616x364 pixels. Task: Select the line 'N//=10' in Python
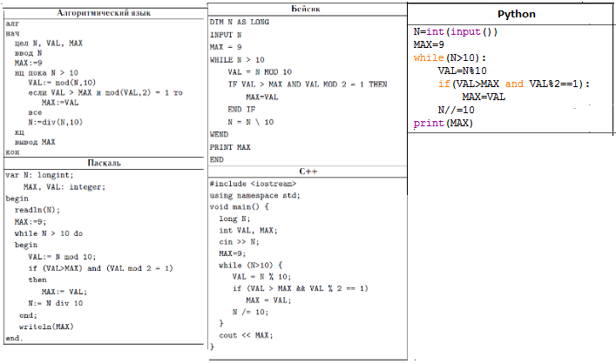click(x=456, y=110)
